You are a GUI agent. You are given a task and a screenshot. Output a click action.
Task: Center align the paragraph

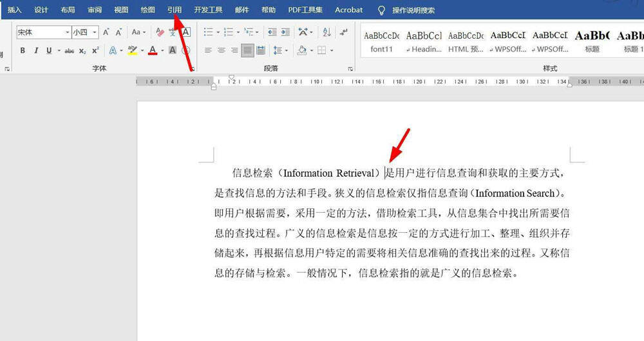[x=222, y=50]
